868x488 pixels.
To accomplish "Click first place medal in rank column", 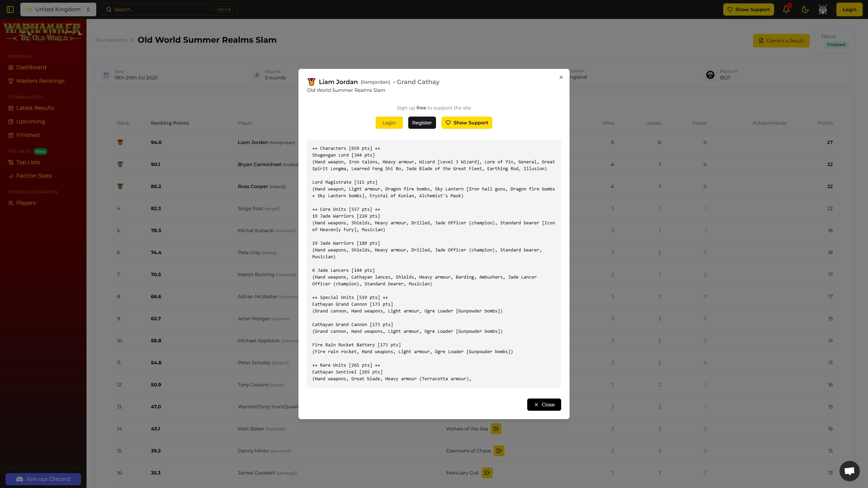I will coord(120,142).
